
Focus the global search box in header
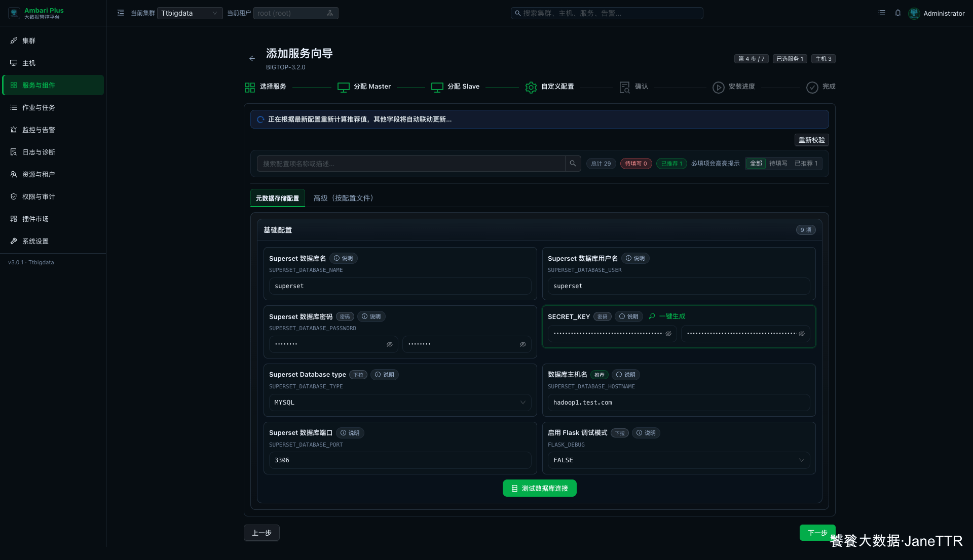[607, 13]
